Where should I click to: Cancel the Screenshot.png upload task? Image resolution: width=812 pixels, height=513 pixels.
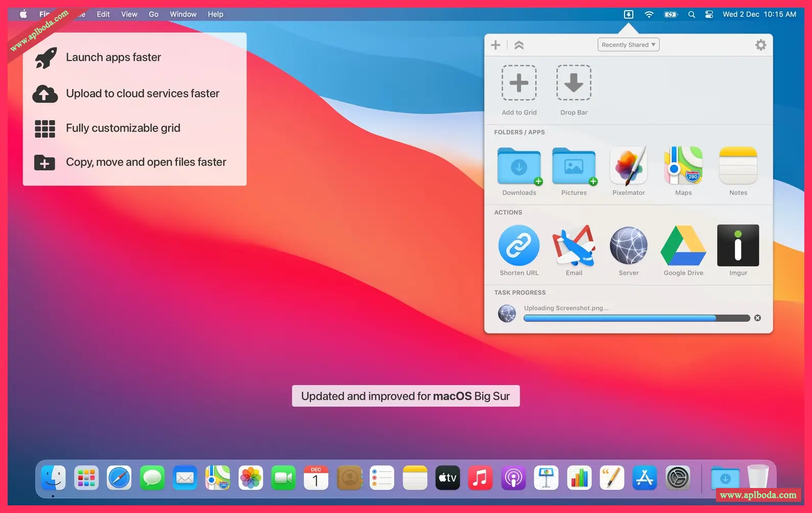click(x=757, y=318)
